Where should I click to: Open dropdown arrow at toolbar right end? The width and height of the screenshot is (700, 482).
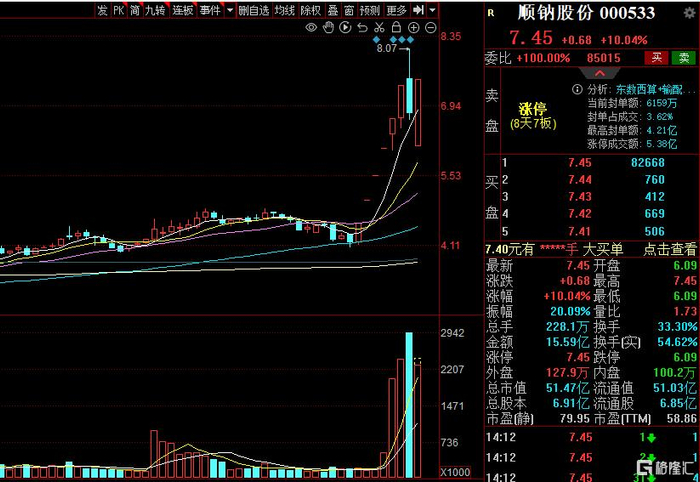[x=432, y=10]
